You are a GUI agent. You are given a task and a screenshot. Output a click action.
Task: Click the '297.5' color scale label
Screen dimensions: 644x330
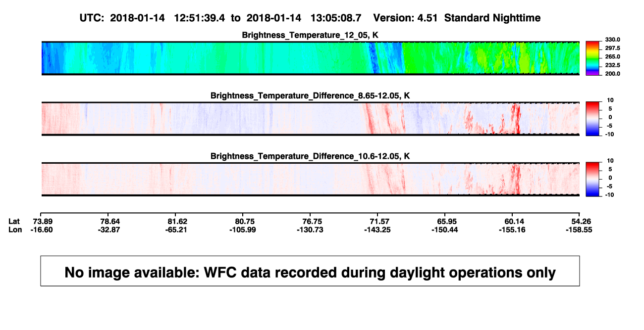click(612, 48)
